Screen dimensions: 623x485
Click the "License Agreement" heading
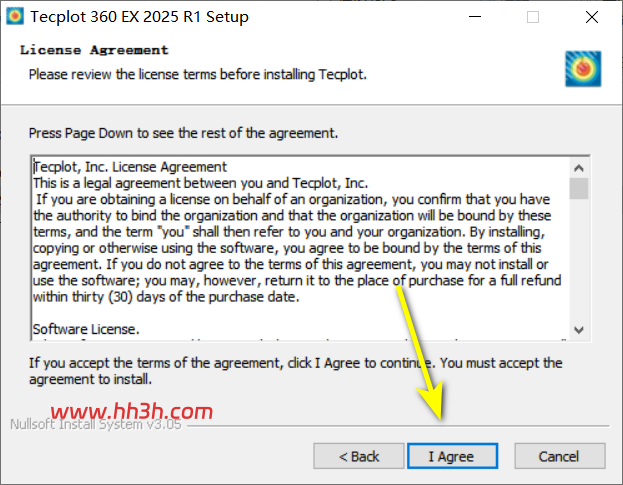coord(94,50)
